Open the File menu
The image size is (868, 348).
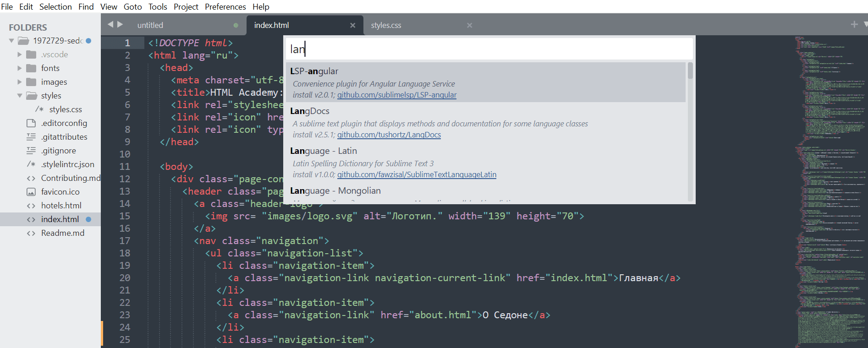pyautogui.click(x=7, y=7)
